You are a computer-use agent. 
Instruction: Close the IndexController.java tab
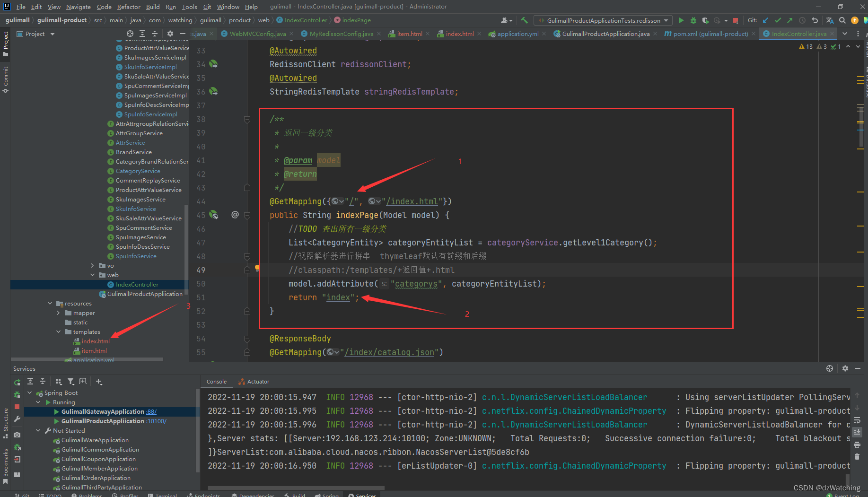(832, 34)
